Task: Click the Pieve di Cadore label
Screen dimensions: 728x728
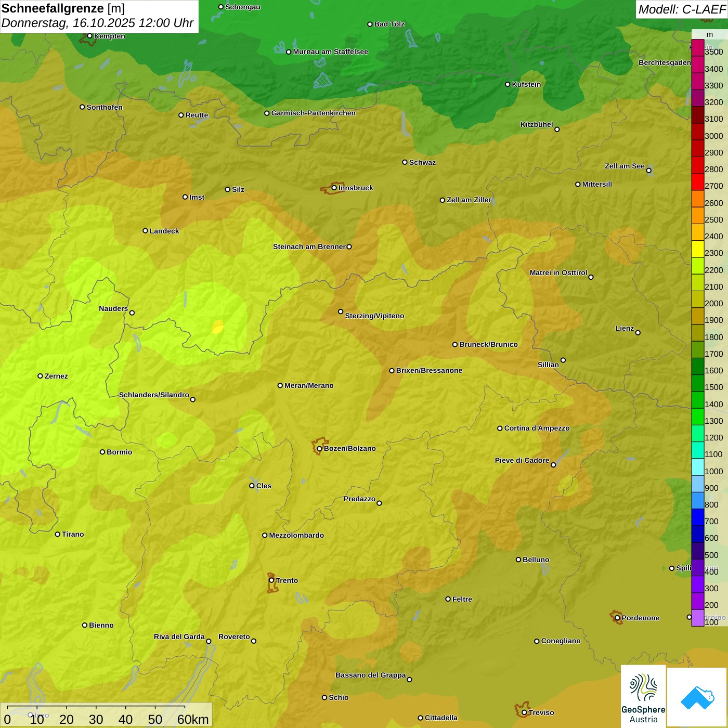Action: click(522, 460)
